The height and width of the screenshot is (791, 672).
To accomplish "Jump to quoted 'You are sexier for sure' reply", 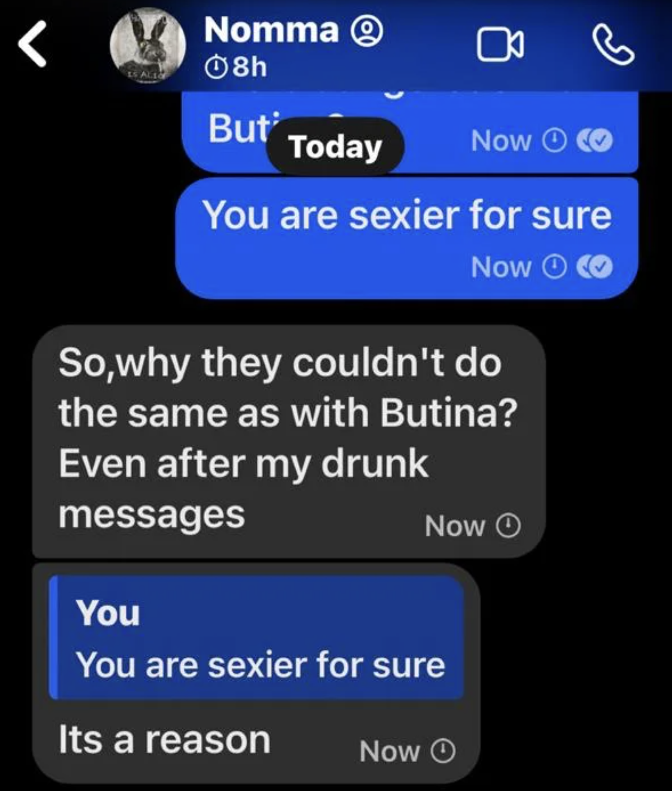I will (x=256, y=638).
